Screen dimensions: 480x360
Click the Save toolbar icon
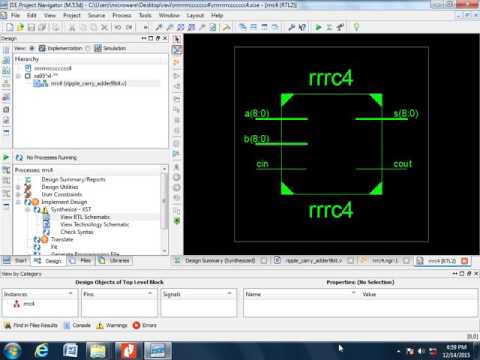(31, 27)
